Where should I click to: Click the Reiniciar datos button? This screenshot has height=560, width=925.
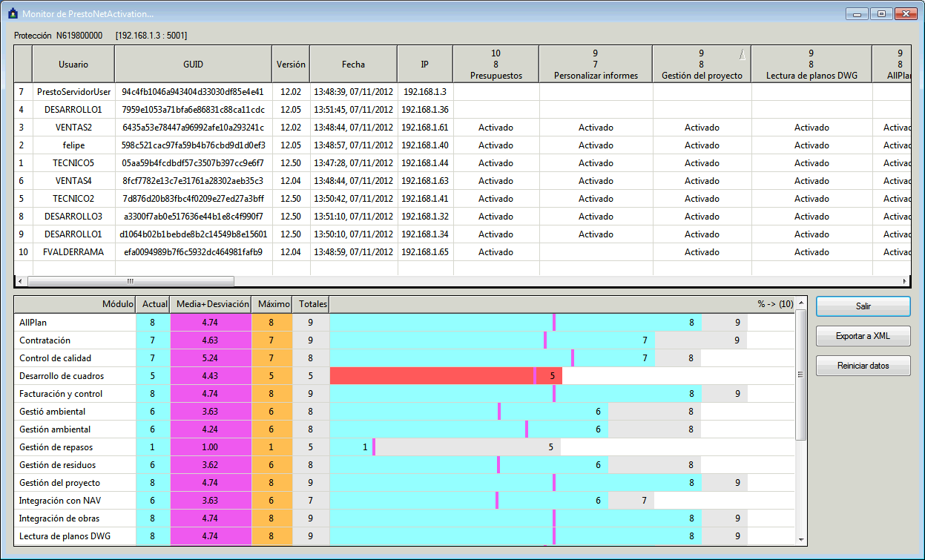(863, 366)
